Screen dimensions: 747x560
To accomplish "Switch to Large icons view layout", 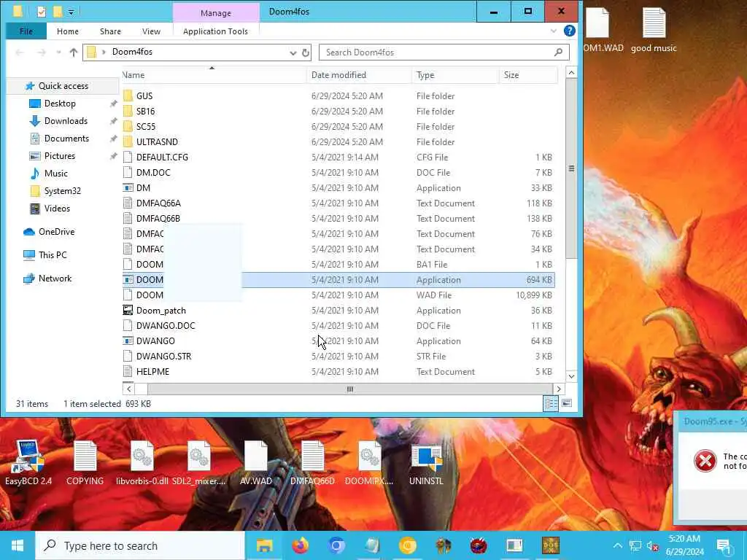I will pyautogui.click(x=566, y=403).
